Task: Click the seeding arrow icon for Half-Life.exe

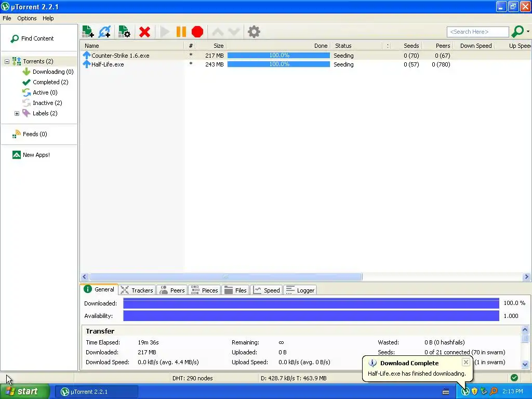Action: click(x=87, y=64)
